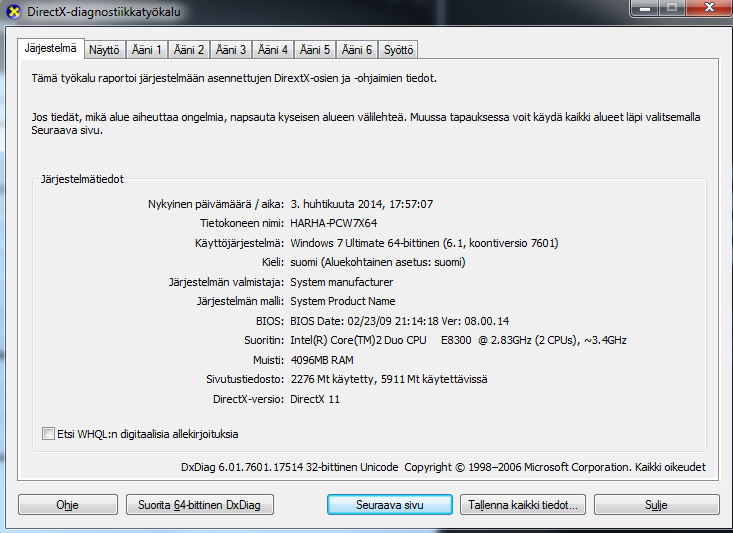Click Tallenna kaikki tiedot button
This screenshot has height=533, width=733.
tap(523, 505)
